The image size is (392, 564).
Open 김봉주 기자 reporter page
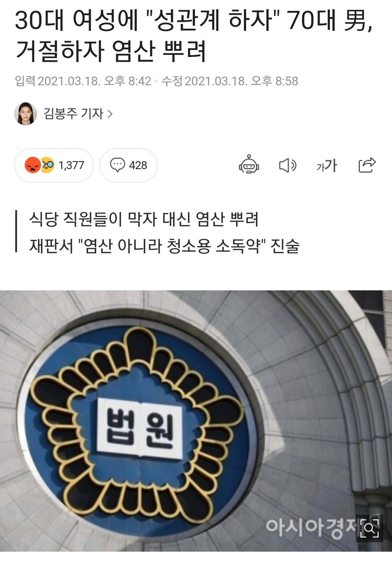[x=73, y=114]
